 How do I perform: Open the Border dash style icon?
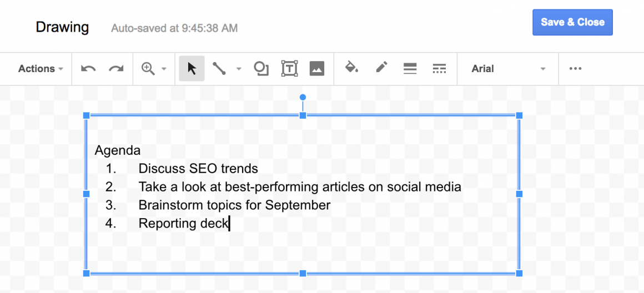pyautogui.click(x=440, y=68)
